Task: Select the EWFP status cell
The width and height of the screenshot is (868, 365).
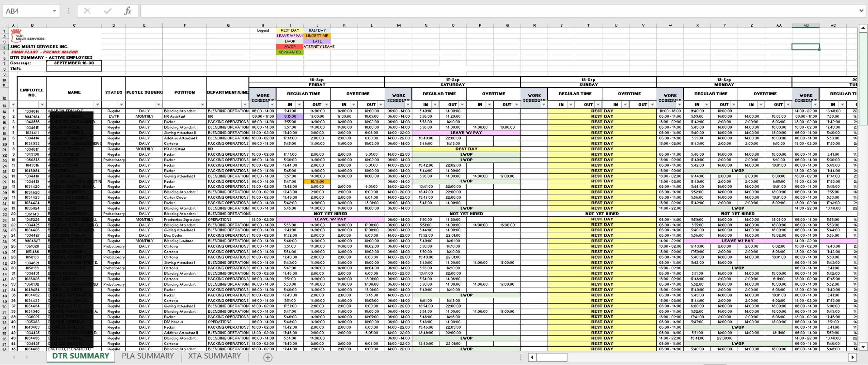Action: tap(114, 116)
